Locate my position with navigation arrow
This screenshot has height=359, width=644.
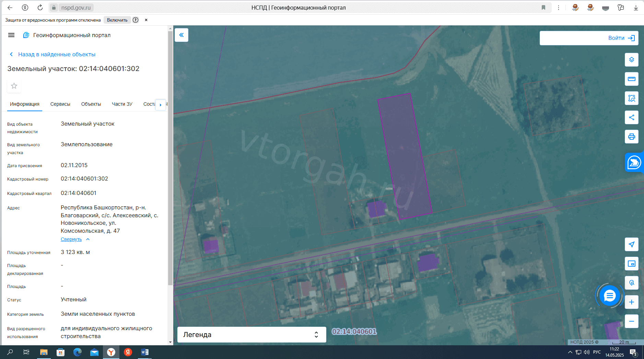pyautogui.click(x=632, y=244)
